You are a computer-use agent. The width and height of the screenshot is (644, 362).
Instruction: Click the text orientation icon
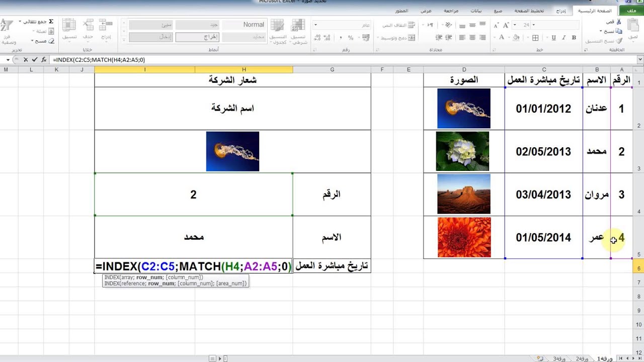(x=448, y=25)
